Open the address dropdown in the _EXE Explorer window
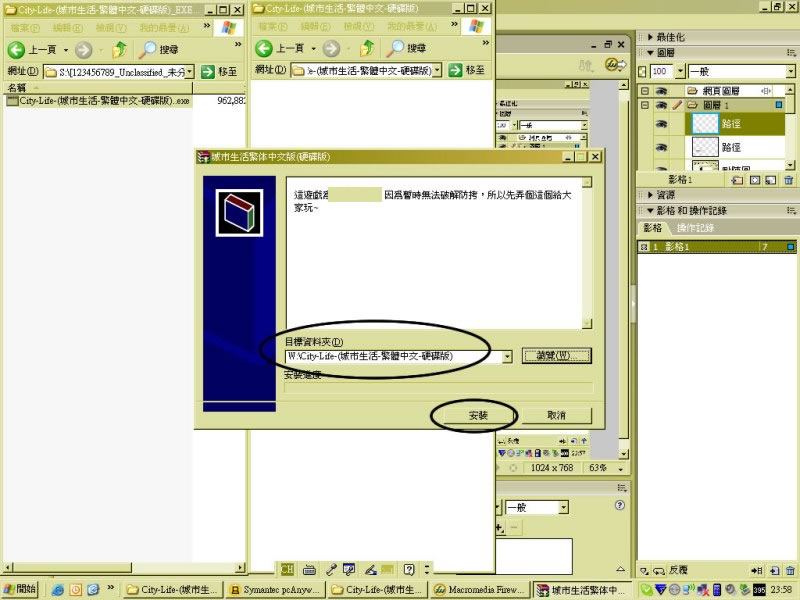Image resolution: width=800 pixels, height=600 pixels. tap(189, 72)
